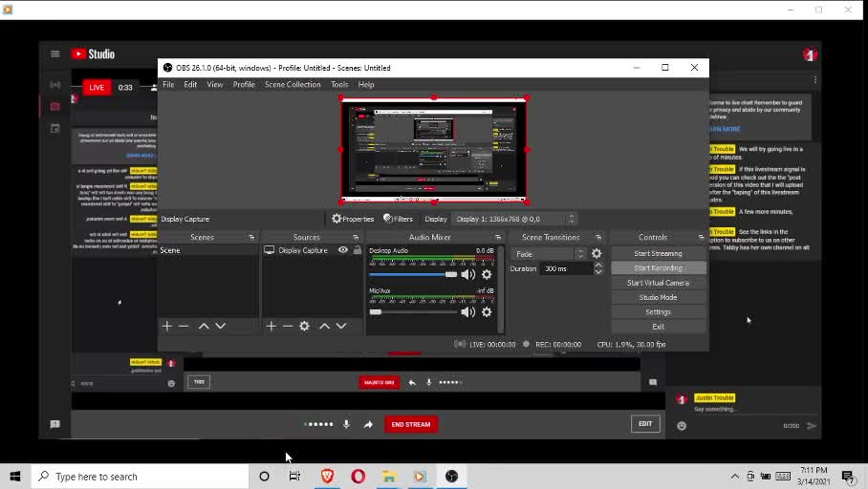Open OBS source Filters
Viewport: 868px width, 489px height.
click(x=398, y=219)
